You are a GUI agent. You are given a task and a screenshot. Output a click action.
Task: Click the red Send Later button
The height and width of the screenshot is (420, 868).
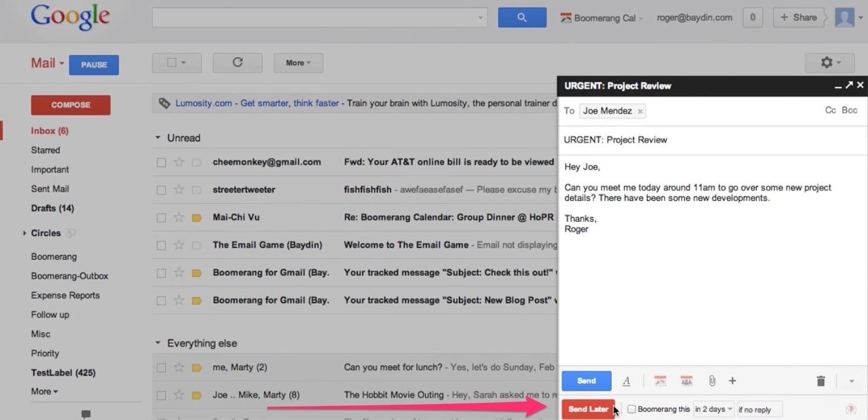[588, 410]
